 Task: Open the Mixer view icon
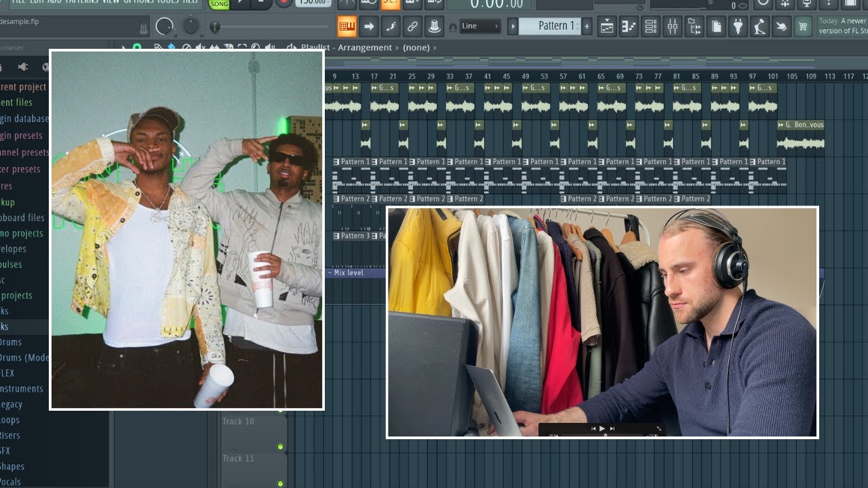673,27
